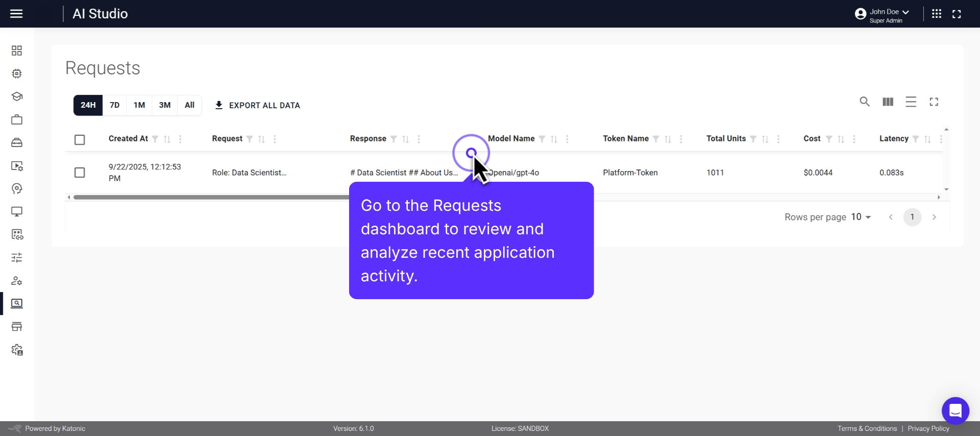Open the Privacy Policy link
The width and height of the screenshot is (980, 436).
coord(928,429)
